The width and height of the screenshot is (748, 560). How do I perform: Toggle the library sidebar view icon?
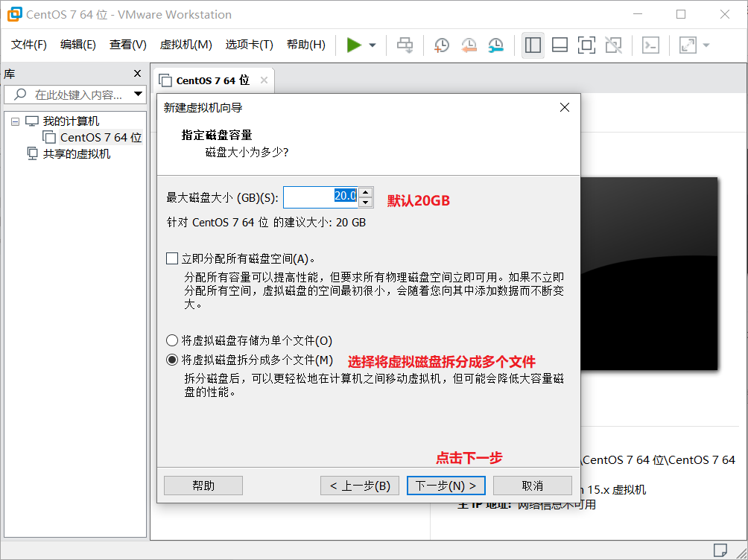coord(533,45)
